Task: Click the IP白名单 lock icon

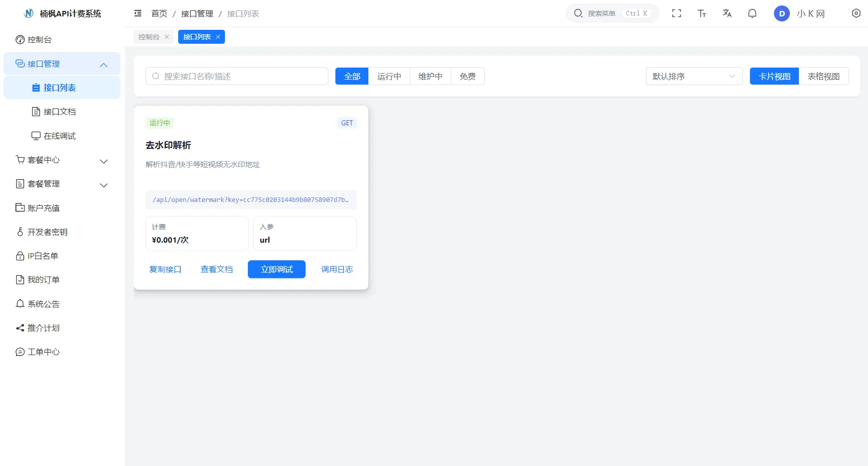Action: 19,256
